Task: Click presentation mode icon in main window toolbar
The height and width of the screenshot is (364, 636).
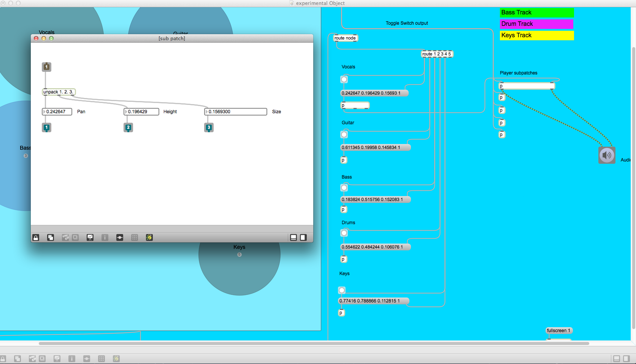Action: coord(57,359)
